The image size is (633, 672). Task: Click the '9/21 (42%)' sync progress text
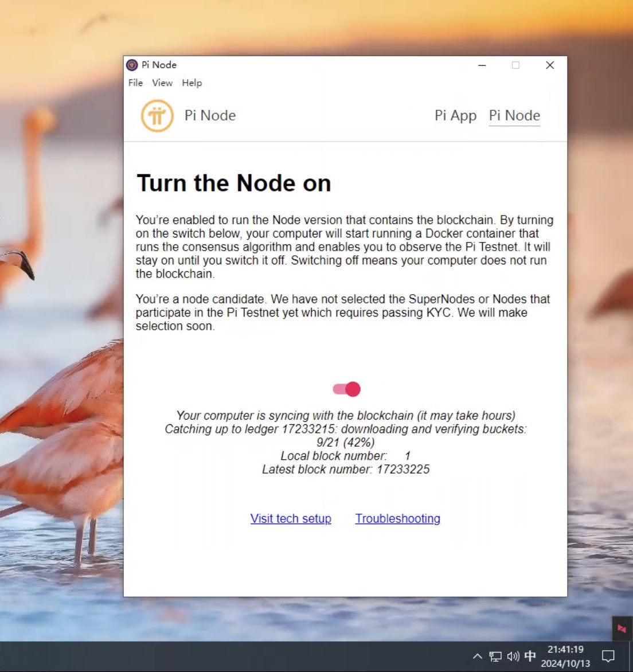tap(346, 442)
